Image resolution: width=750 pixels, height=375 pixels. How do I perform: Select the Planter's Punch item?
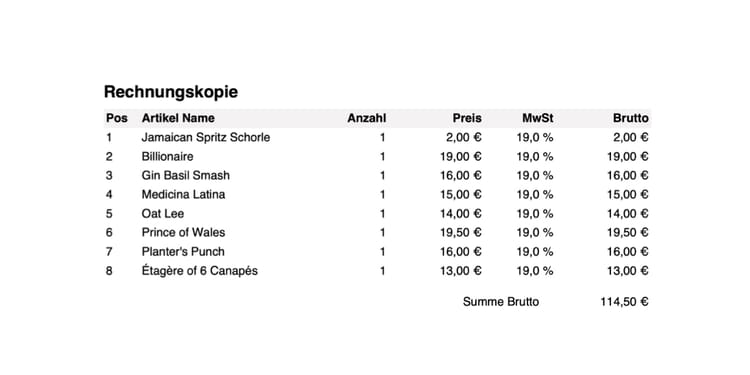(183, 252)
